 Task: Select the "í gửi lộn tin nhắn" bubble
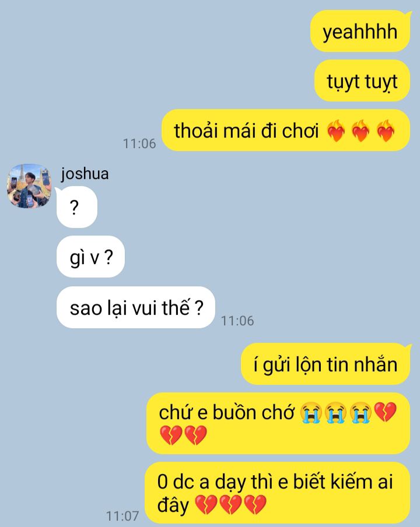tap(325, 364)
